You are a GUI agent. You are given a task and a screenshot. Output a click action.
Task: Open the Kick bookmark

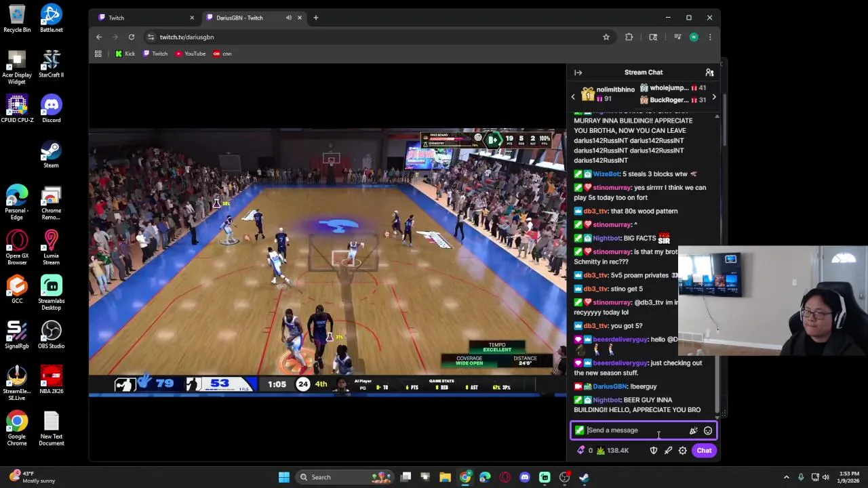coord(125,54)
